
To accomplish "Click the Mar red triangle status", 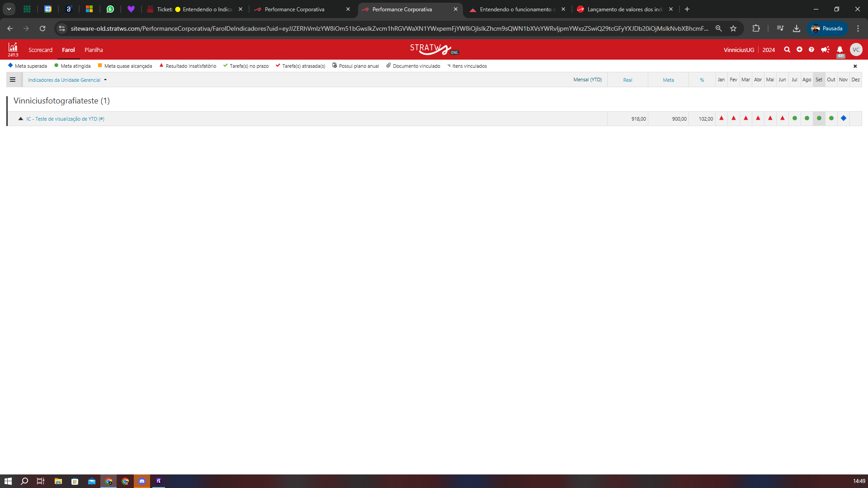I will pyautogui.click(x=746, y=118).
